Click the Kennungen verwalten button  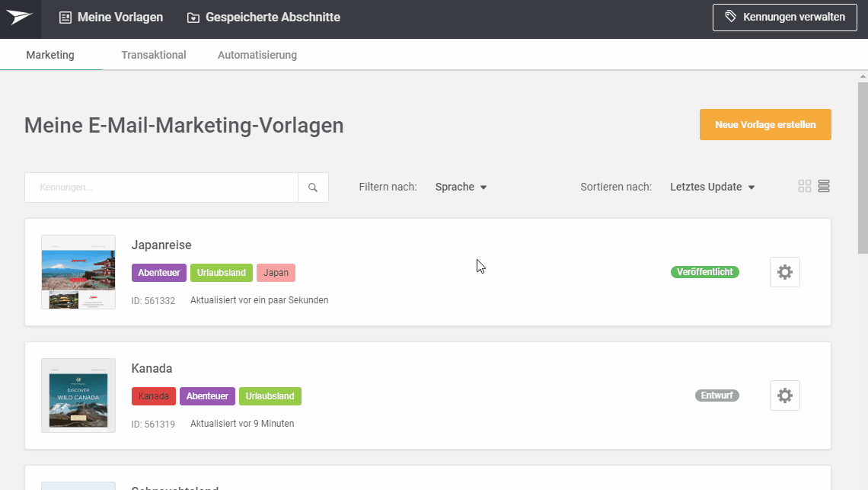click(784, 17)
